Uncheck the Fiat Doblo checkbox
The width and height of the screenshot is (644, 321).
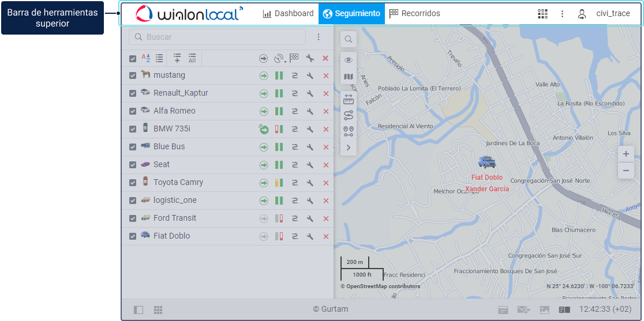tap(132, 236)
